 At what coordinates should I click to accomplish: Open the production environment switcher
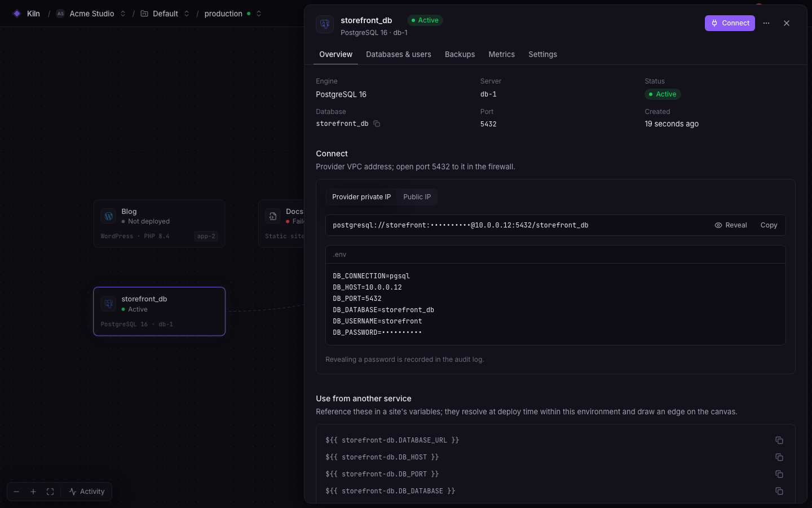click(259, 14)
